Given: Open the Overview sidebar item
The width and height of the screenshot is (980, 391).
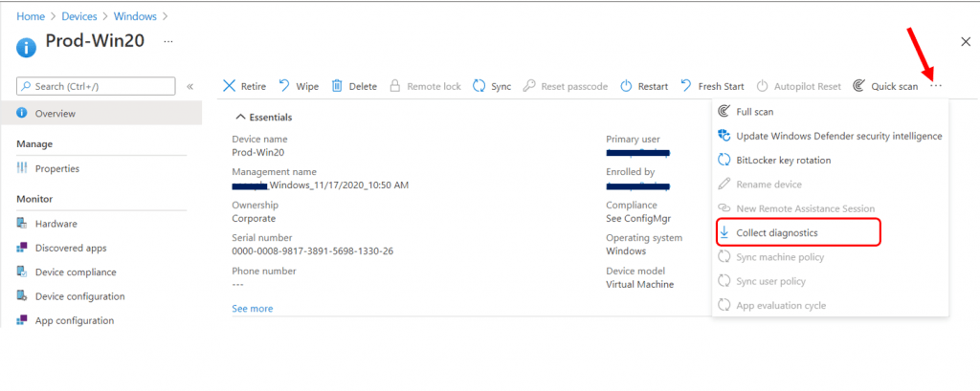Looking at the screenshot, I should (x=101, y=113).
